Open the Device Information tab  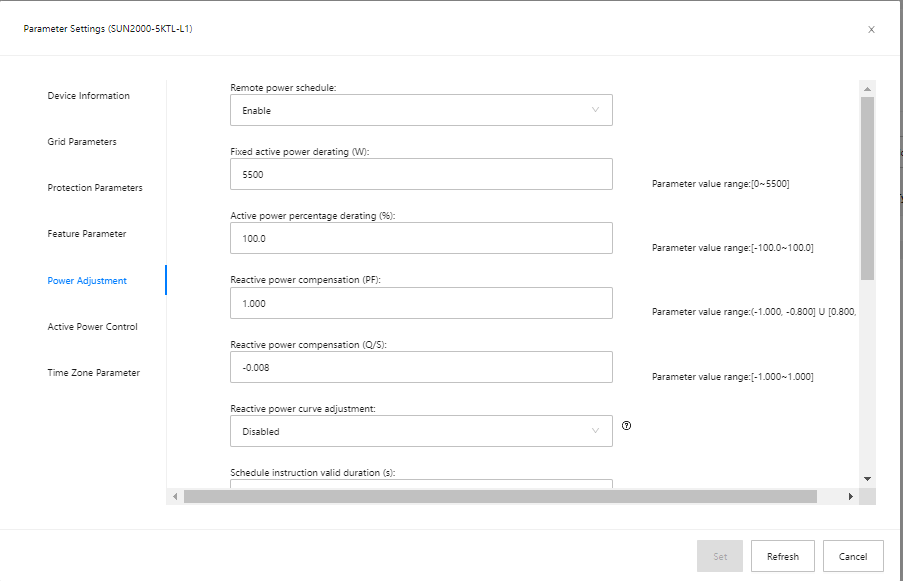coord(89,96)
